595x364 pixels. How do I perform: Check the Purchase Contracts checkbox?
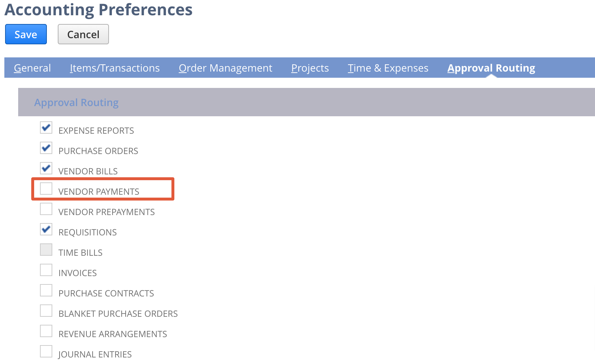(46, 290)
